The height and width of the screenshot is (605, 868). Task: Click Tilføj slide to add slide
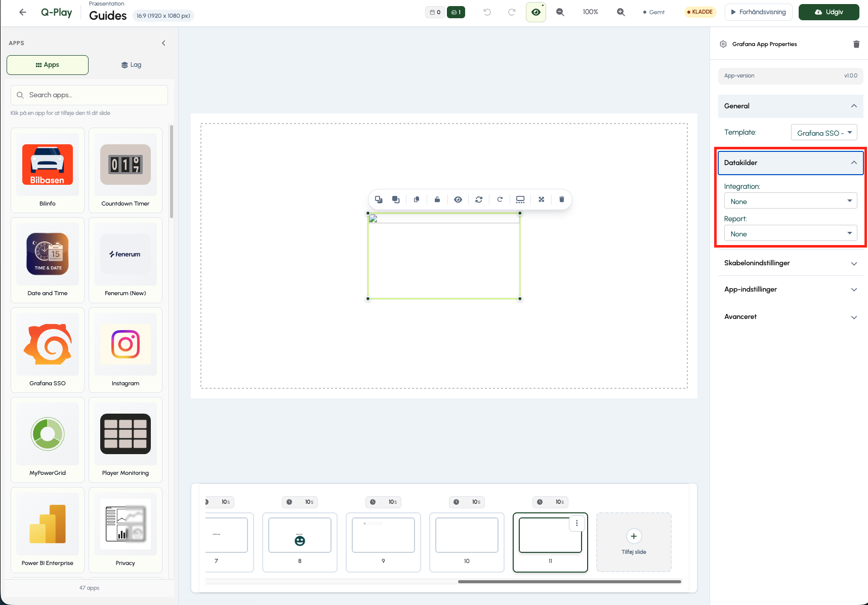point(634,542)
